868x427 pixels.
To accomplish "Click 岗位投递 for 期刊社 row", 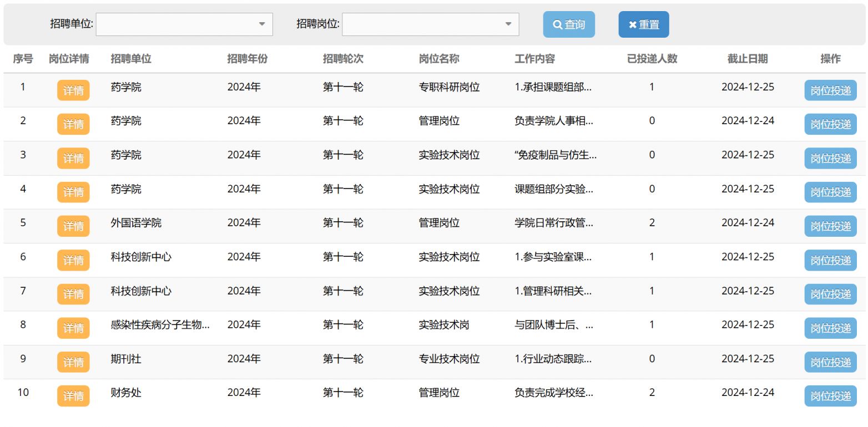I will 830,362.
